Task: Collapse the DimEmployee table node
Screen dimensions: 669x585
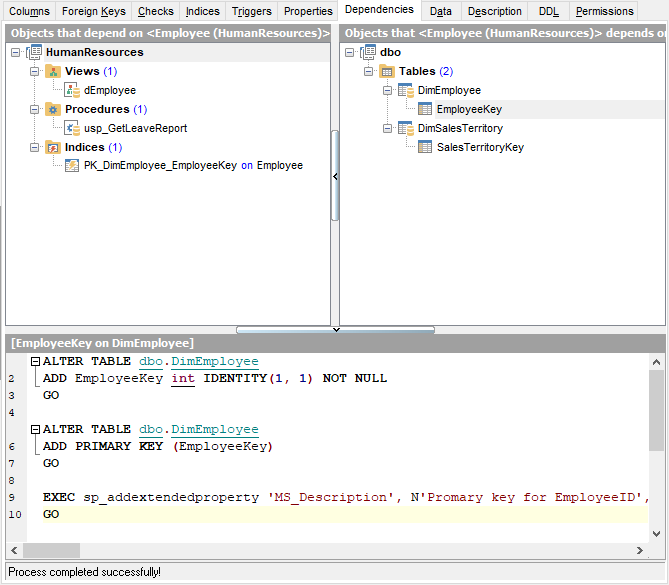Action: coord(387,90)
